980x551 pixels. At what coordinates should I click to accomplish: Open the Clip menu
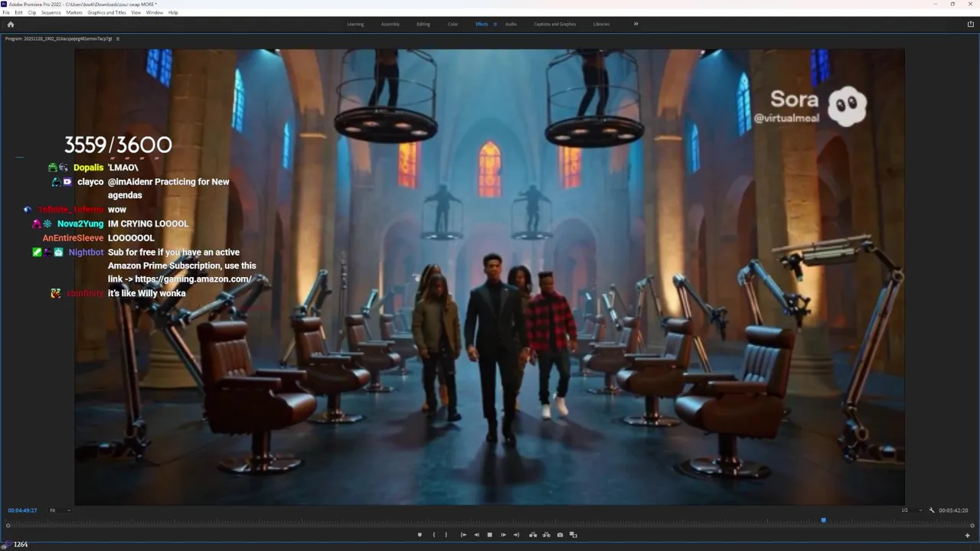click(31, 12)
